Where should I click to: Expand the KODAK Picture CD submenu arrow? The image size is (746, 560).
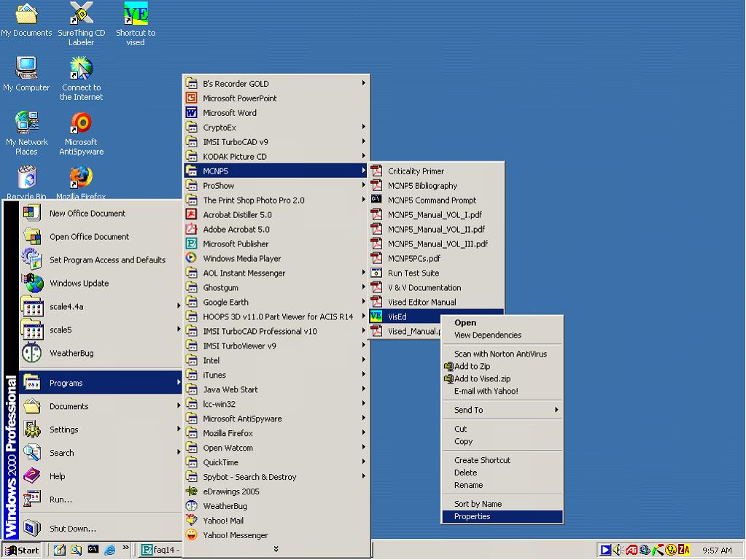[363, 155]
